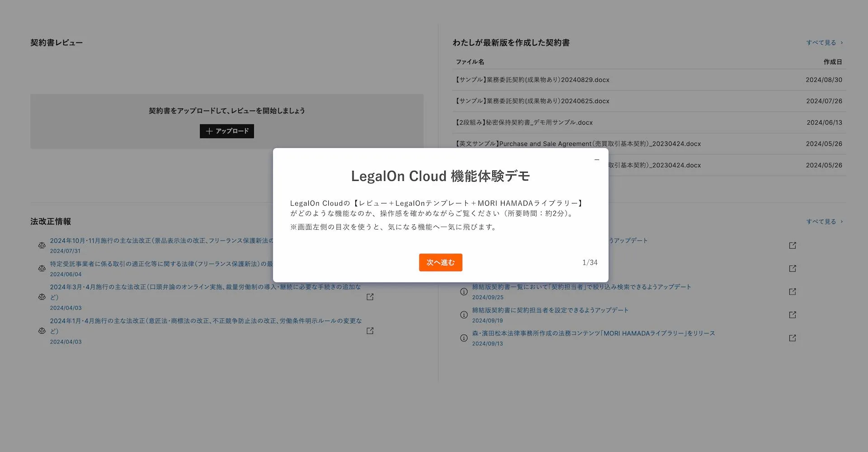Open 2024年3月・4月施行の主な法改正 link

206,292
